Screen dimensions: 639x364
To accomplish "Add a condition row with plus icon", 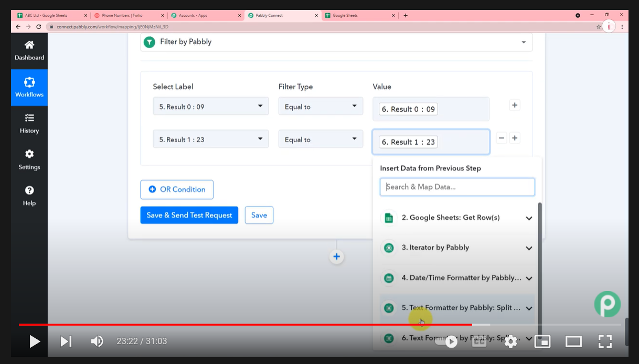I will [x=515, y=105].
